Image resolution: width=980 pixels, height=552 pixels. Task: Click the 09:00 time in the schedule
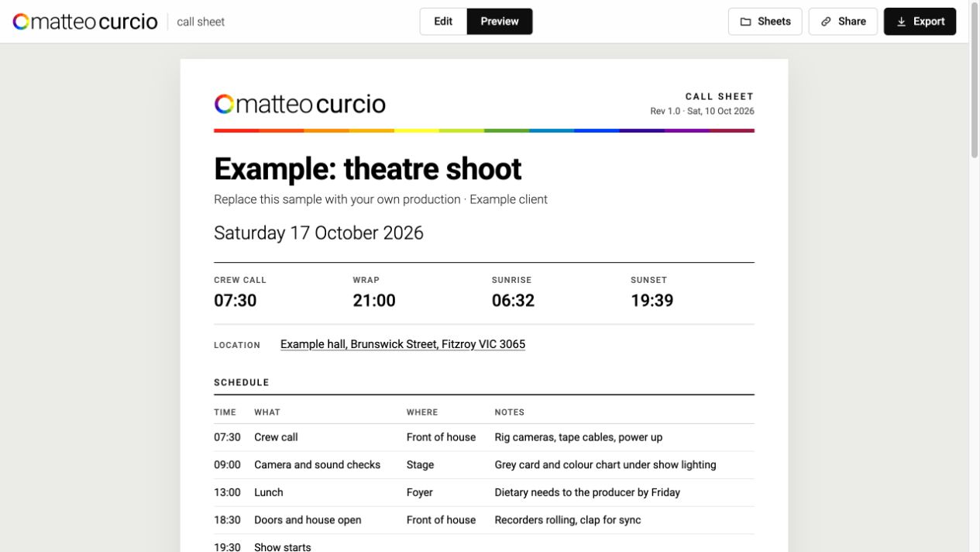(x=227, y=465)
